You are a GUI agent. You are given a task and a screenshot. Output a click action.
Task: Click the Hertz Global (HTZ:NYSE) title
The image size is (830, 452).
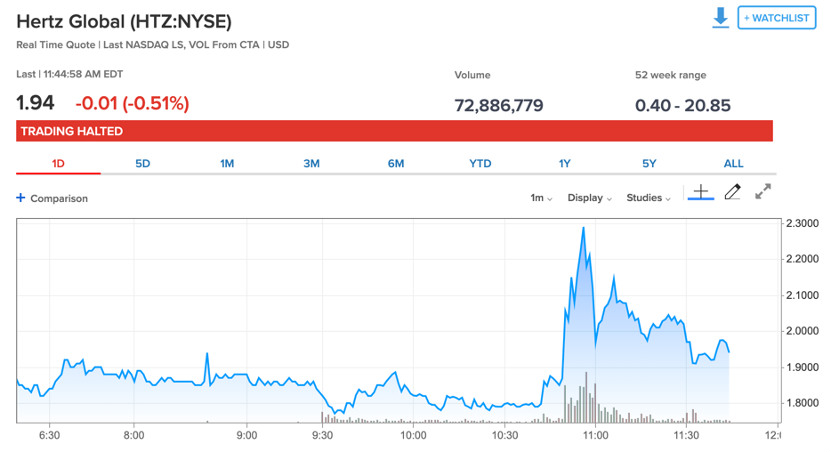(124, 22)
